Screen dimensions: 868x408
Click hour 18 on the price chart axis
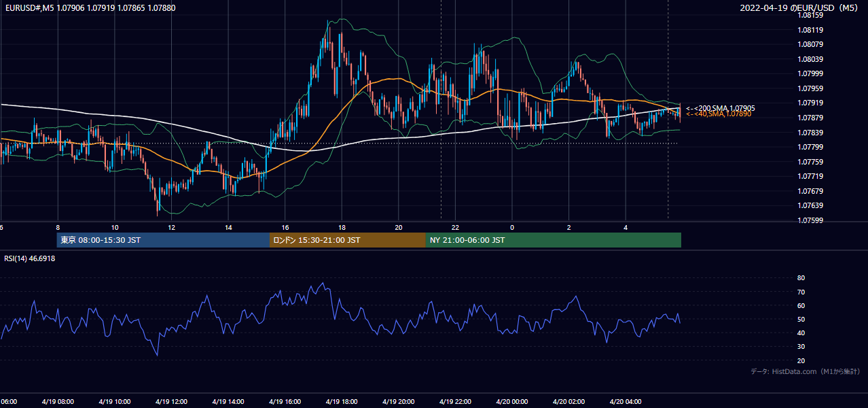[x=342, y=227]
